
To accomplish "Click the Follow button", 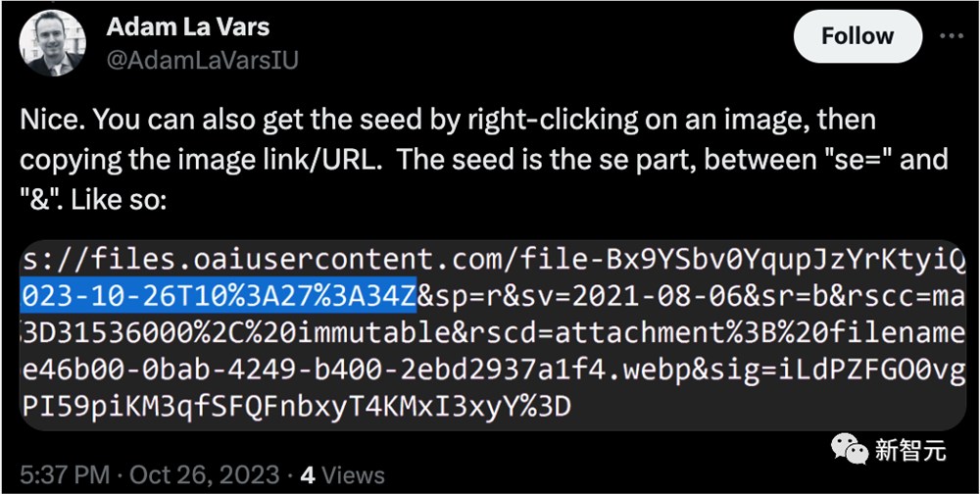I will tap(857, 35).
